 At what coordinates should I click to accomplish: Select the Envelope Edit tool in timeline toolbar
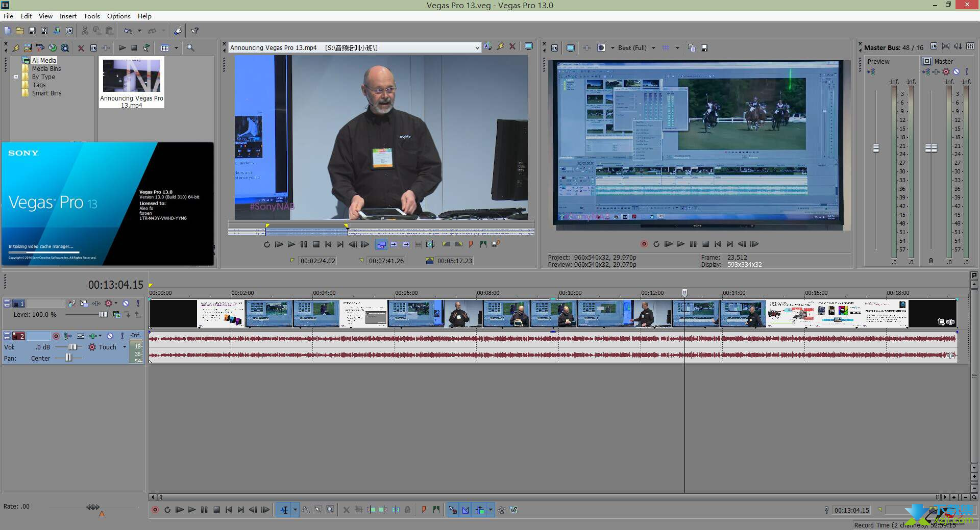coord(305,510)
